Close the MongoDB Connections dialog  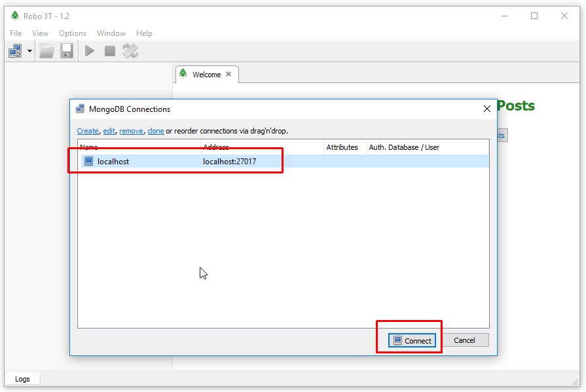[486, 109]
